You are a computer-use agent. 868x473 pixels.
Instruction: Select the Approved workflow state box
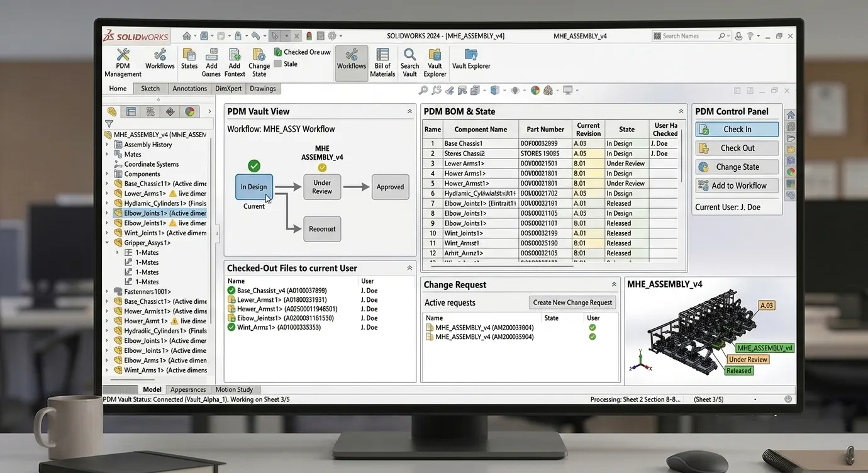click(x=390, y=187)
